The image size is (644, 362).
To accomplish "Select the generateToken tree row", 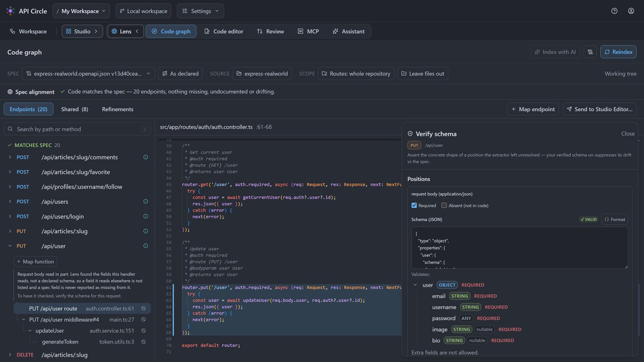I will coord(81,342).
